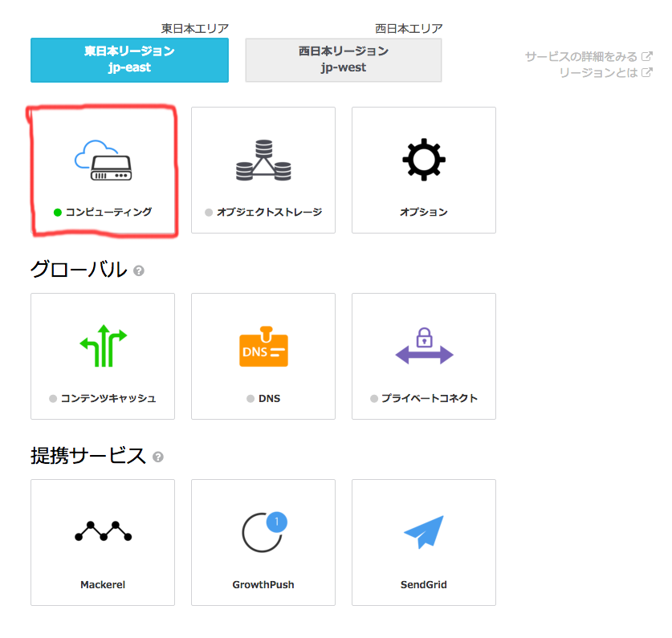The width and height of the screenshot is (672, 638).
Task: Click the SendGrid label text
Action: (424, 585)
